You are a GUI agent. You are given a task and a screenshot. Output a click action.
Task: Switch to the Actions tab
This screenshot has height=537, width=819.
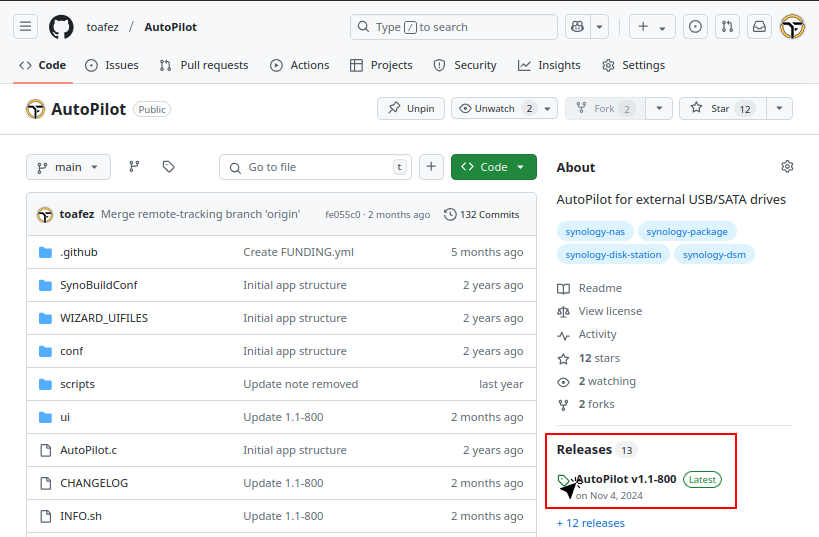click(x=299, y=65)
